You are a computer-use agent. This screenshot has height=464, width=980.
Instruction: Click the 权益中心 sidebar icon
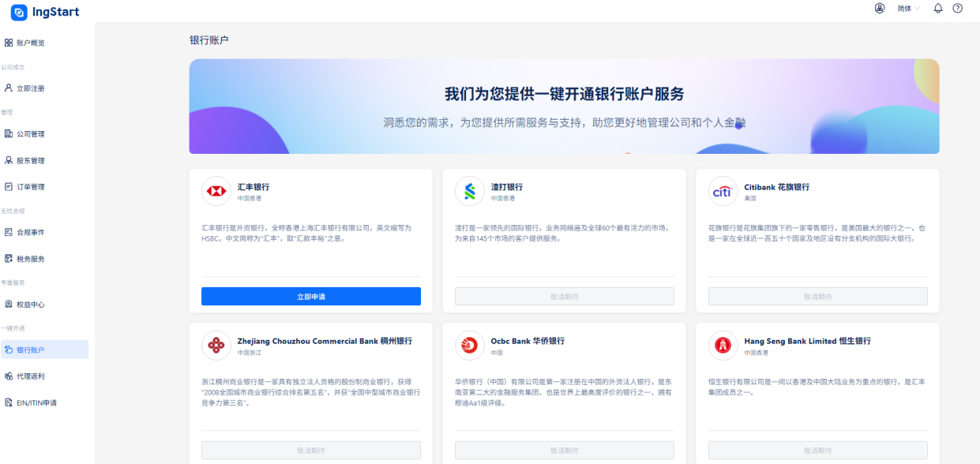tap(9, 305)
